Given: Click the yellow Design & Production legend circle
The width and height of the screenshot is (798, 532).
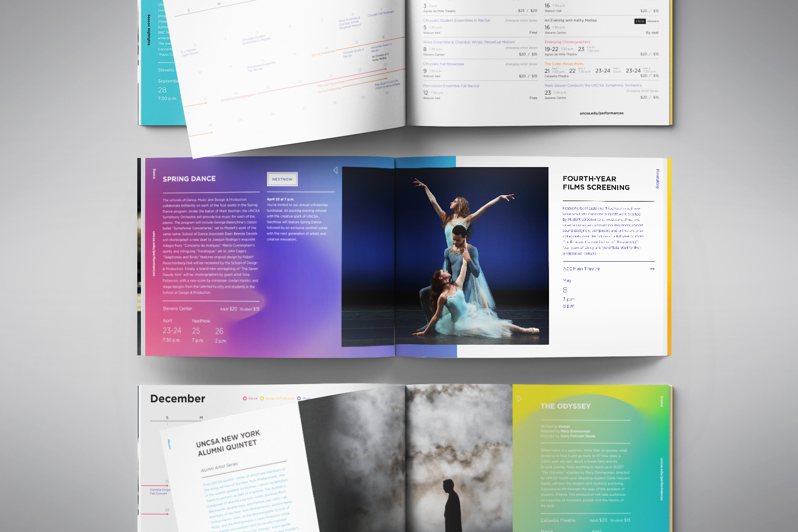Looking at the screenshot, I should (x=262, y=398).
